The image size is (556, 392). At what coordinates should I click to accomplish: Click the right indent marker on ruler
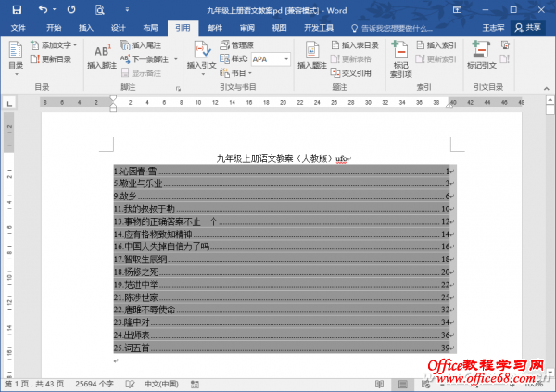pos(449,106)
